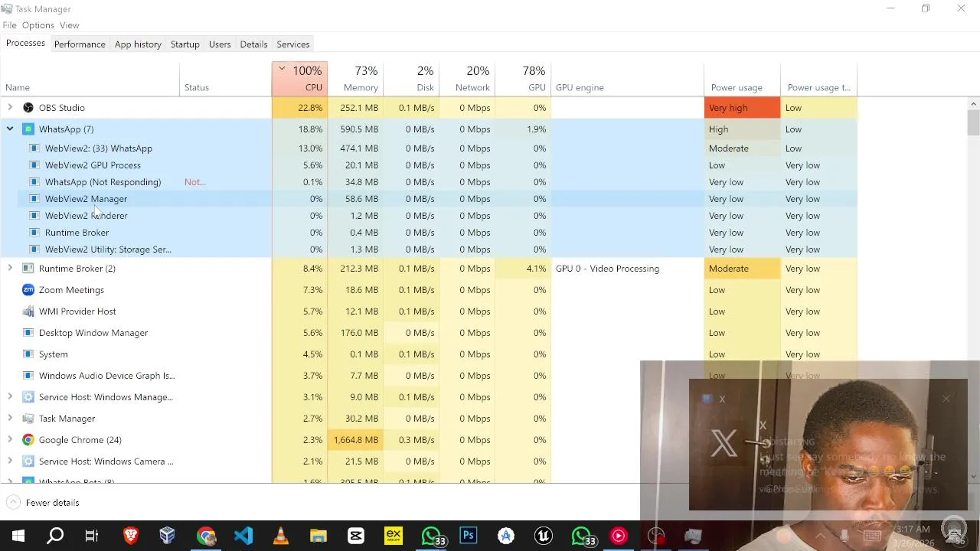The width and height of the screenshot is (980, 551).
Task: Open the yellow 'ex' app on the taskbar
Action: click(x=393, y=536)
